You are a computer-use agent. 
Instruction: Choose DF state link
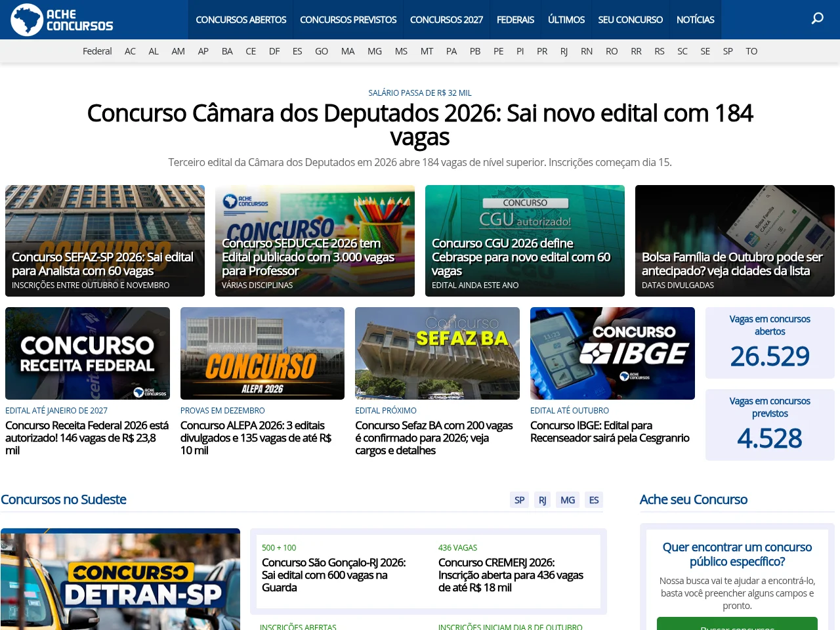[274, 51]
